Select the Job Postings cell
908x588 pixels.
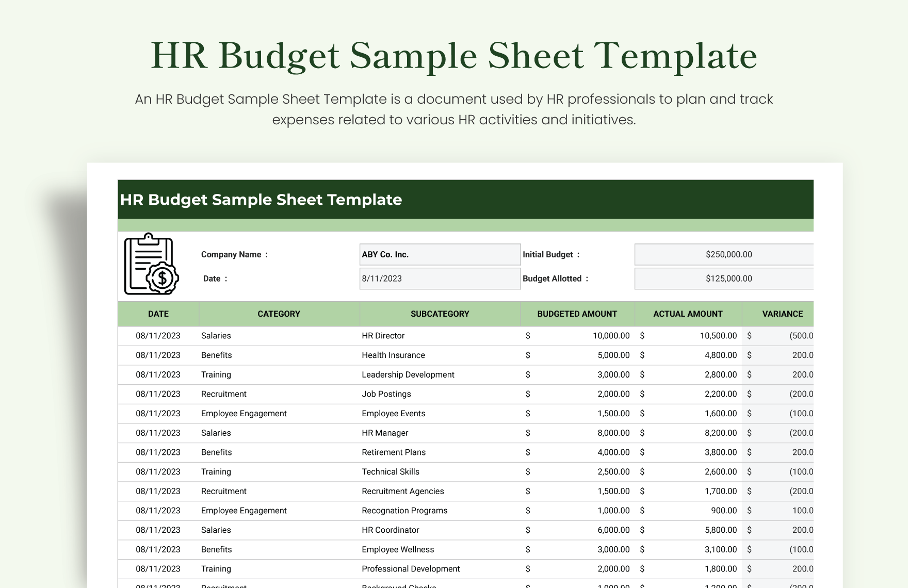tap(440, 394)
